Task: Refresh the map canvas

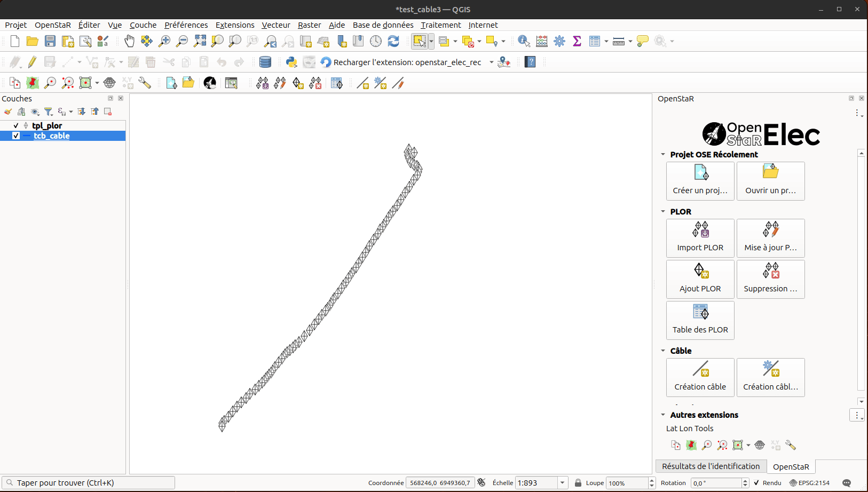Action: (393, 41)
